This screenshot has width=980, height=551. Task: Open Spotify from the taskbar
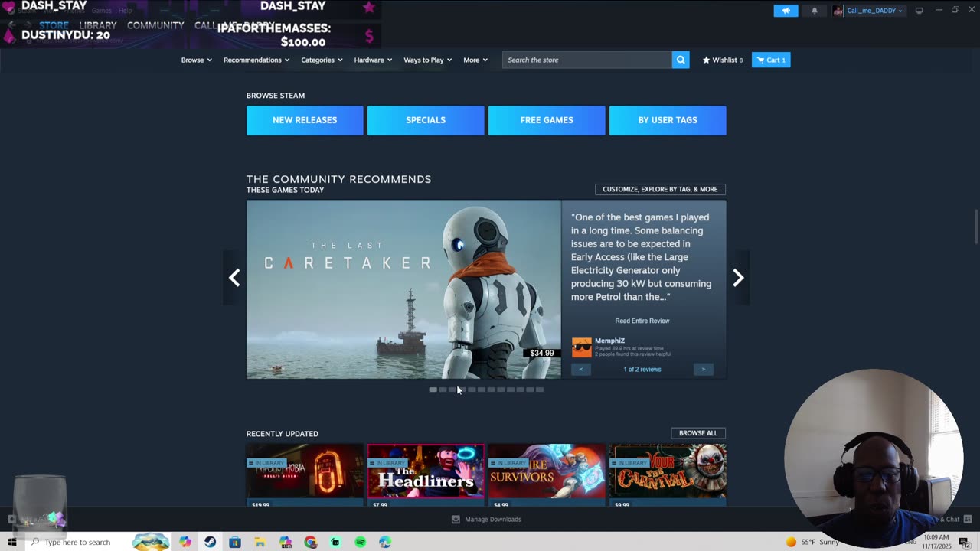click(360, 542)
